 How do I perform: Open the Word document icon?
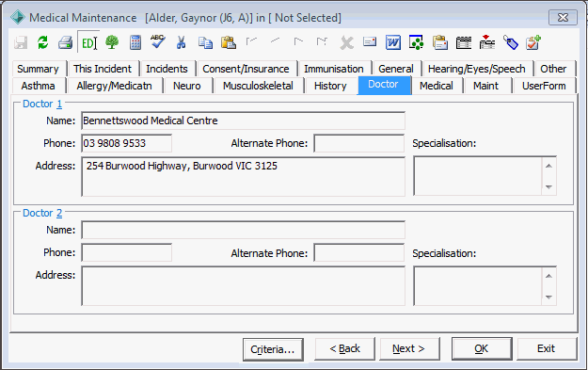click(393, 42)
